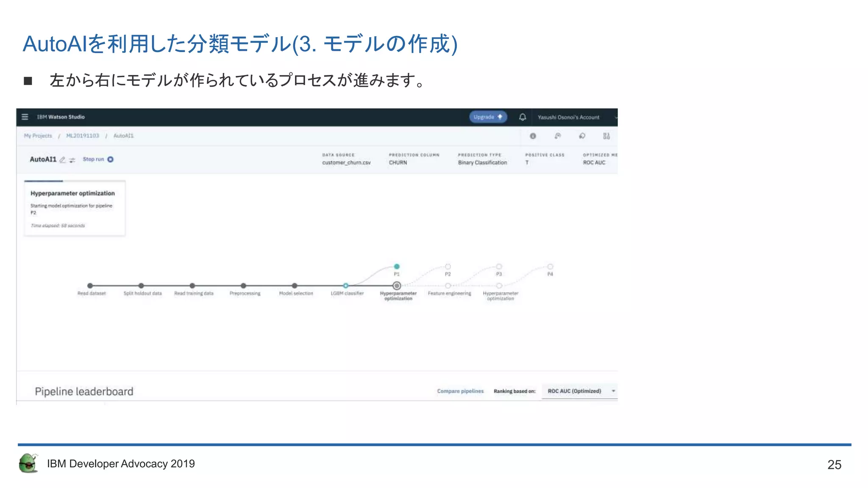868x488 pixels.
Task: Select the Split holdout data node
Action: 141,286
